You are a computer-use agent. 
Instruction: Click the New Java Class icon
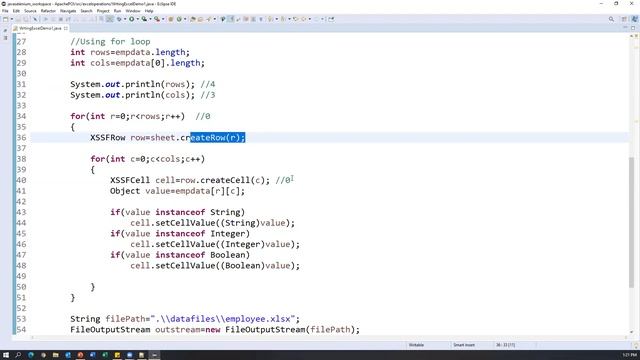(179, 19)
